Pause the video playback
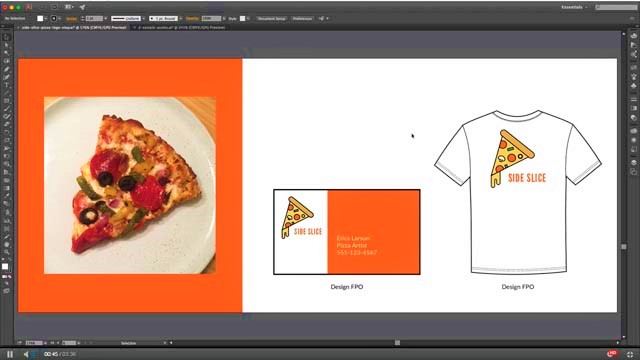Screen dimensions: 640x360 [10, 354]
